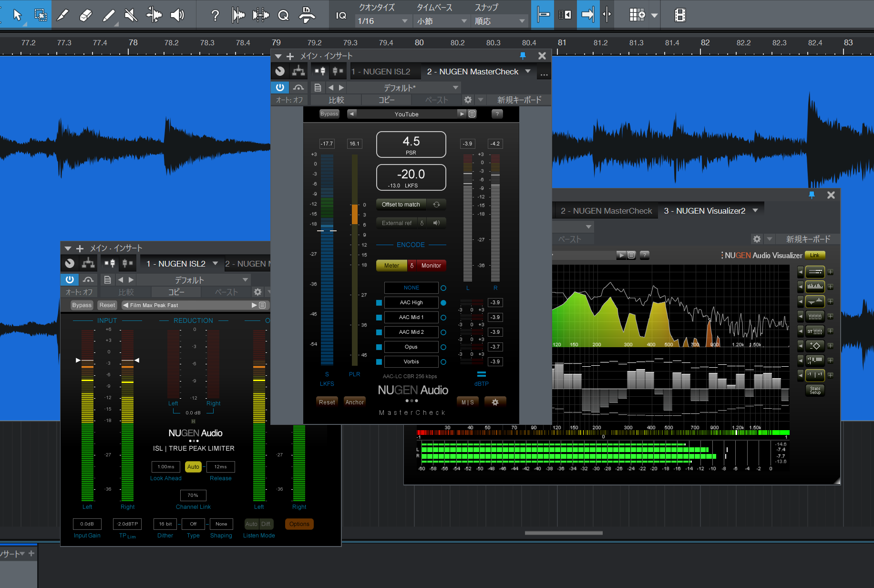Click the 1.00ms Look Ahead field
This screenshot has height=588, width=874.
click(166, 467)
